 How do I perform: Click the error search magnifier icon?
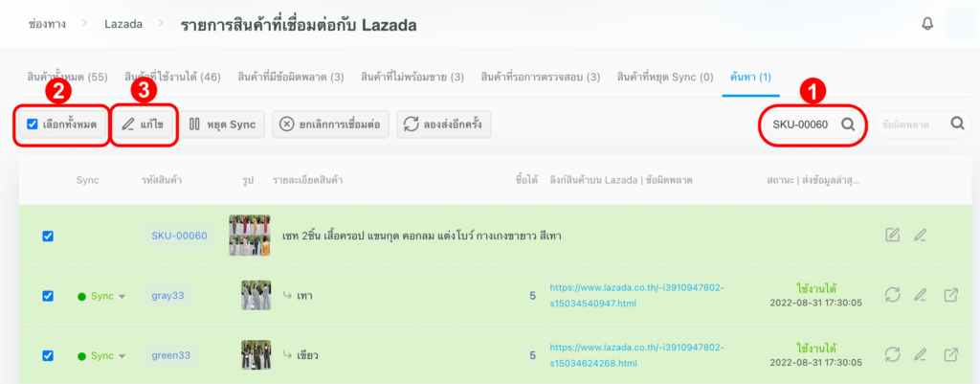point(957,124)
